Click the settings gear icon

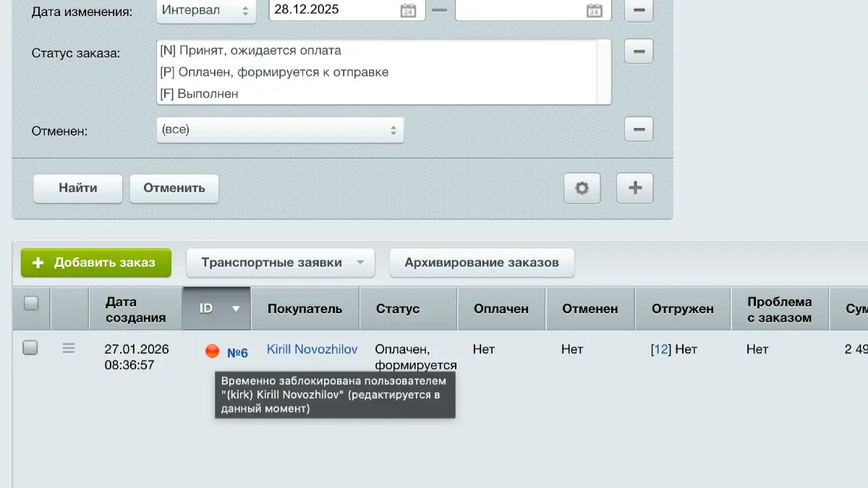click(x=582, y=187)
